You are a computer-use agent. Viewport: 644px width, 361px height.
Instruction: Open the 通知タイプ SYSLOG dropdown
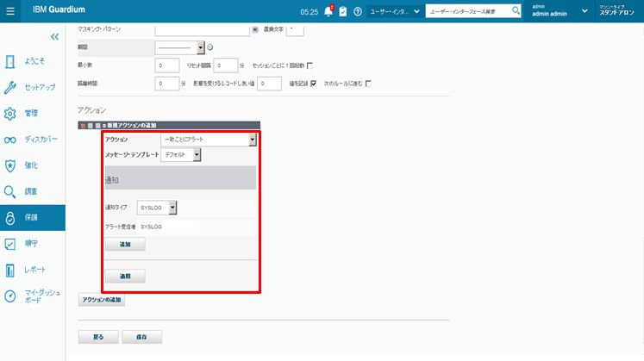[157, 208]
